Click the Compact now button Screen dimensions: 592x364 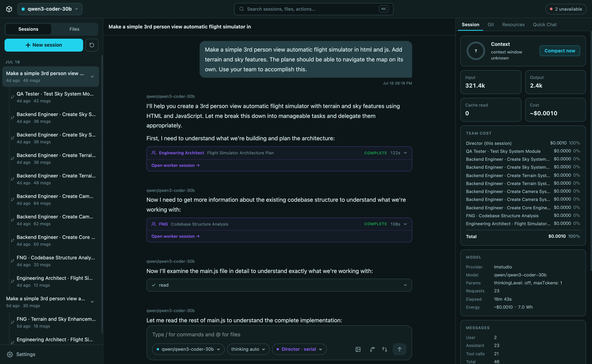pyautogui.click(x=560, y=51)
